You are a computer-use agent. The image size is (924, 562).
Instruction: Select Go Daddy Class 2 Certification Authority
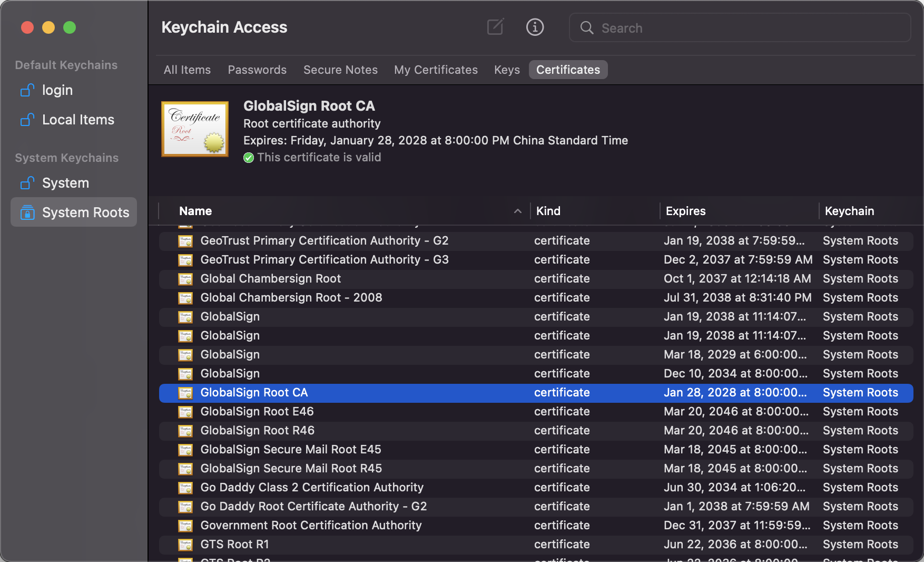312,488
